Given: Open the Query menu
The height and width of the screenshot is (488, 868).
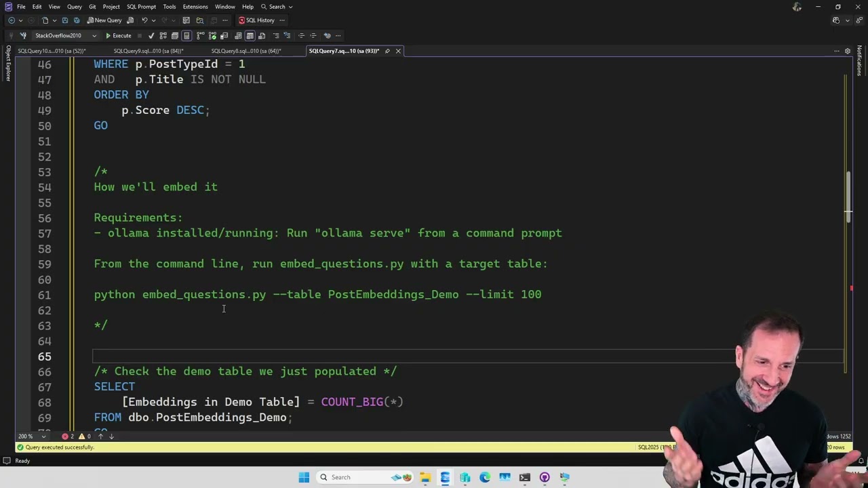Looking at the screenshot, I should pos(74,7).
